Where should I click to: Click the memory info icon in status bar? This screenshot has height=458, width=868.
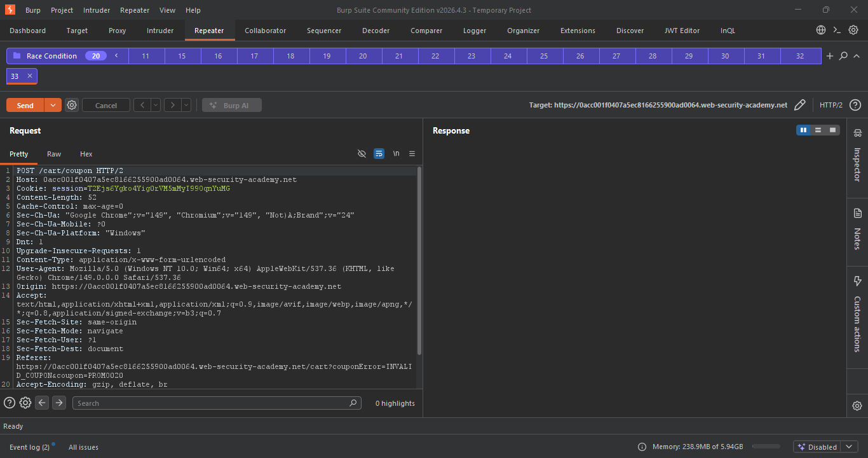click(x=642, y=447)
